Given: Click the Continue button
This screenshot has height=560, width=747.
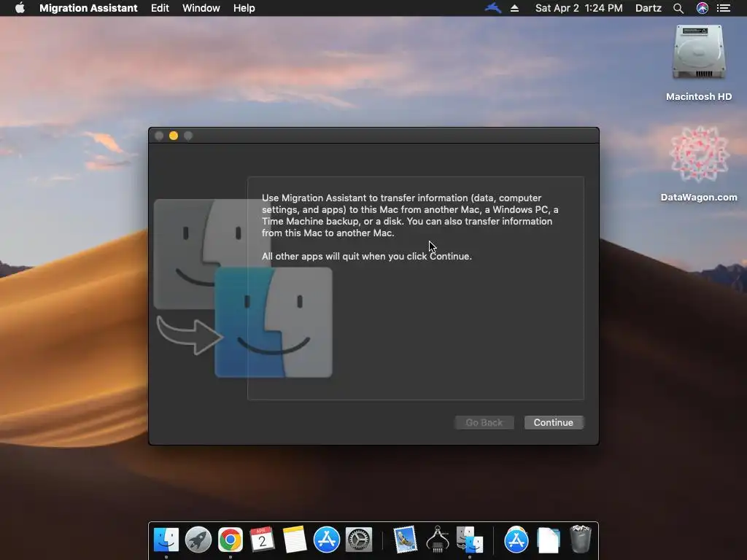Looking at the screenshot, I should 554,422.
